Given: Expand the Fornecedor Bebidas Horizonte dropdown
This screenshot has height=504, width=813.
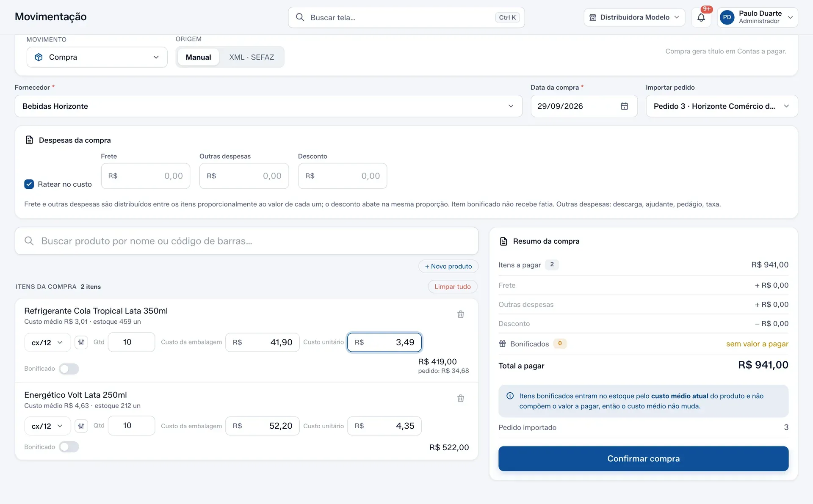Looking at the screenshot, I should tap(268, 106).
